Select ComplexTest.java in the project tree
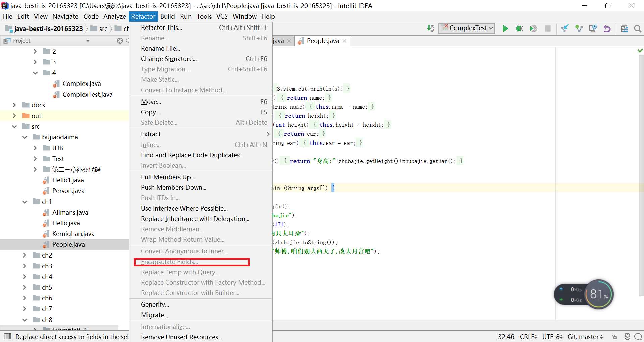The image size is (644, 342). [x=87, y=94]
